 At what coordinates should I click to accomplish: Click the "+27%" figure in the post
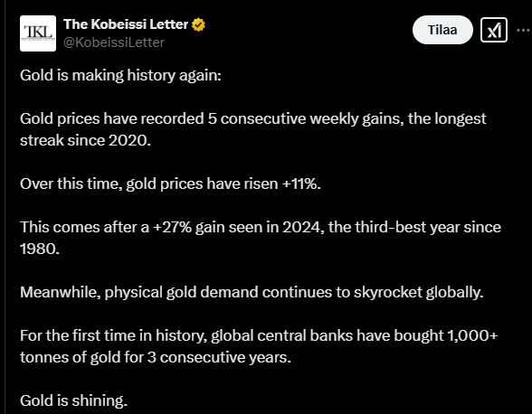pos(172,227)
